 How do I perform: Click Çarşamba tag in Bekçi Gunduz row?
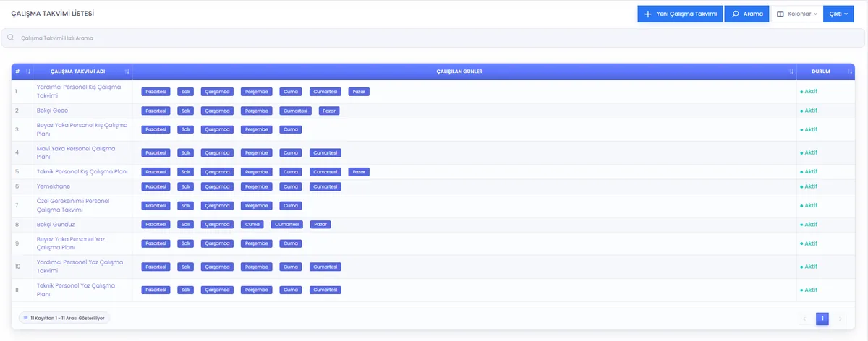click(218, 225)
